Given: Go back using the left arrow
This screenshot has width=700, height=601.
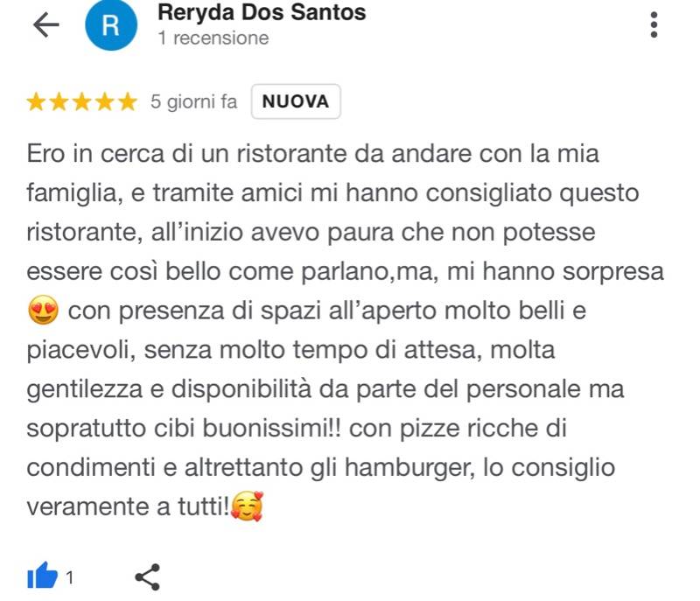Looking at the screenshot, I should click(x=46, y=24).
